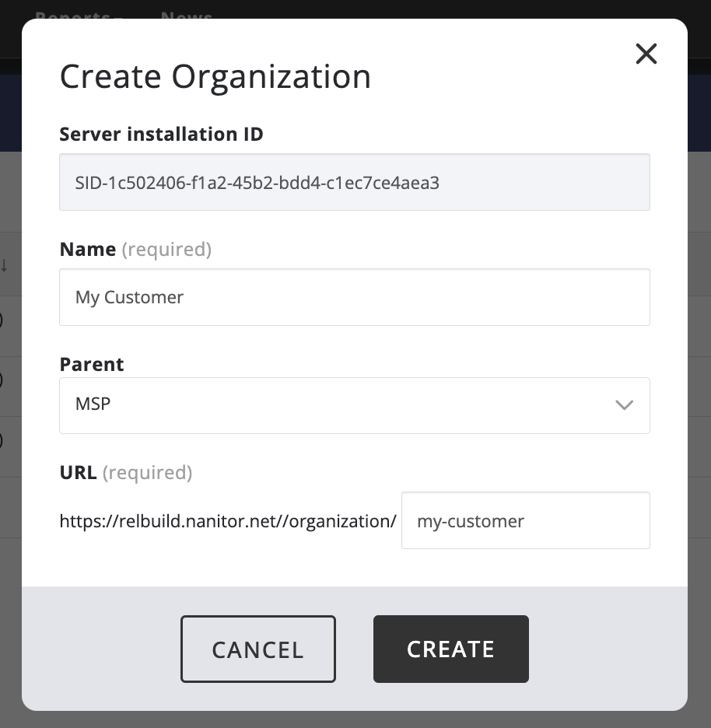Click the Server installation ID field
Image resolution: width=711 pixels, height=728 pixels.
click(x=354, y=182)
